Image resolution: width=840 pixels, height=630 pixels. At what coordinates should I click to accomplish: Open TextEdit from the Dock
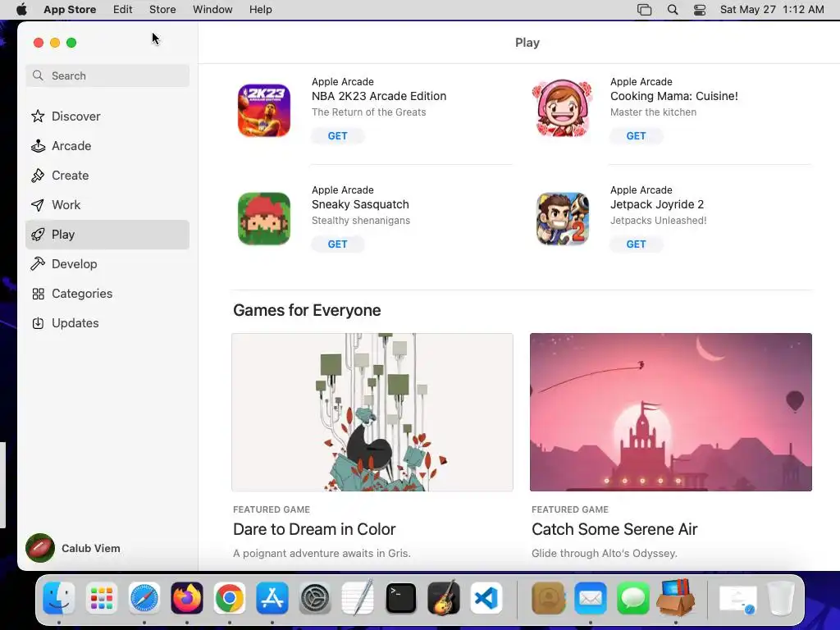358,598
